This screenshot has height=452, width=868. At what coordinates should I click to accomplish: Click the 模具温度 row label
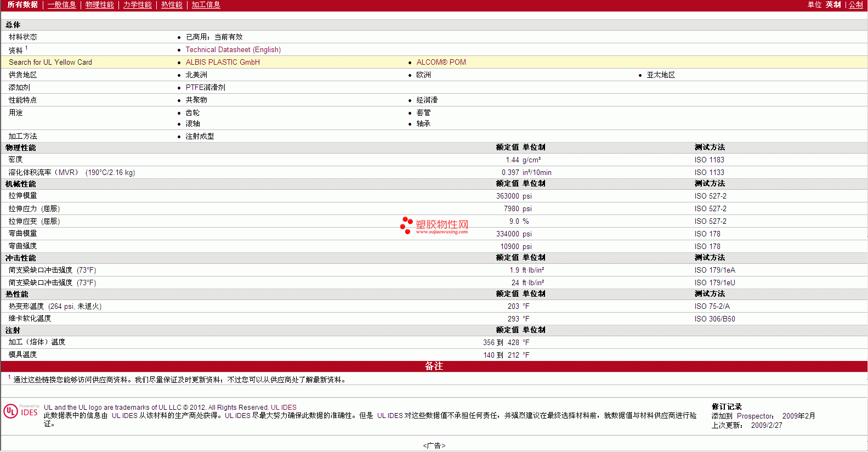(x=23, y=354)
